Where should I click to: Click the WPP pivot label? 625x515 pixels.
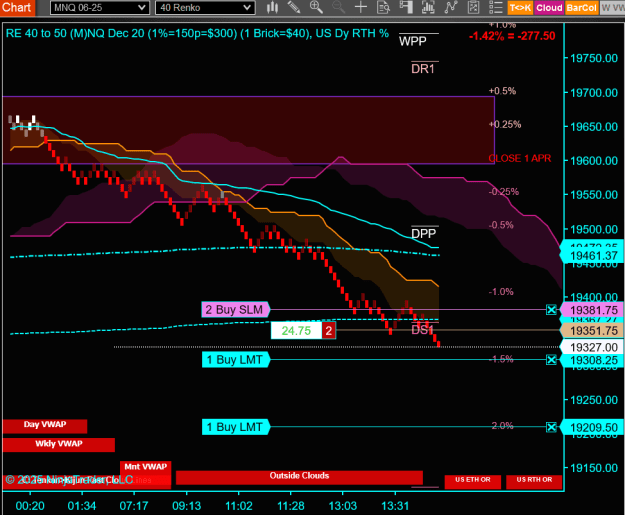(x=413, y=41)
